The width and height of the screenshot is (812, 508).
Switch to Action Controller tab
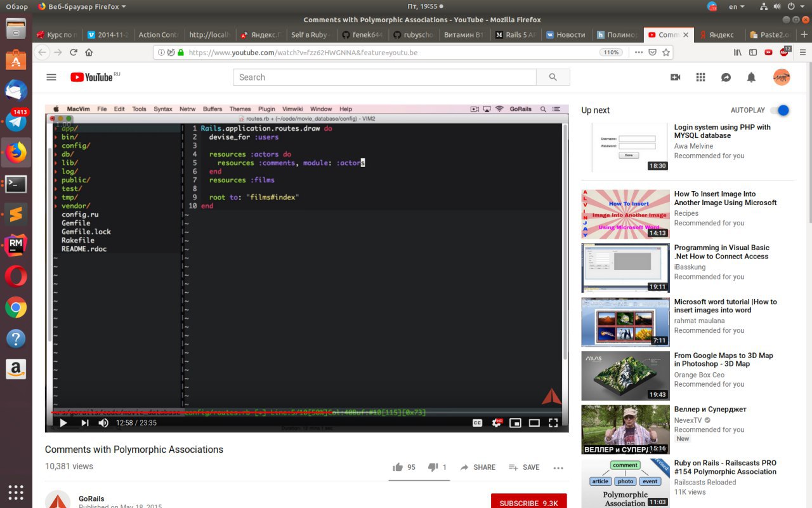click(x=159, y=35)
